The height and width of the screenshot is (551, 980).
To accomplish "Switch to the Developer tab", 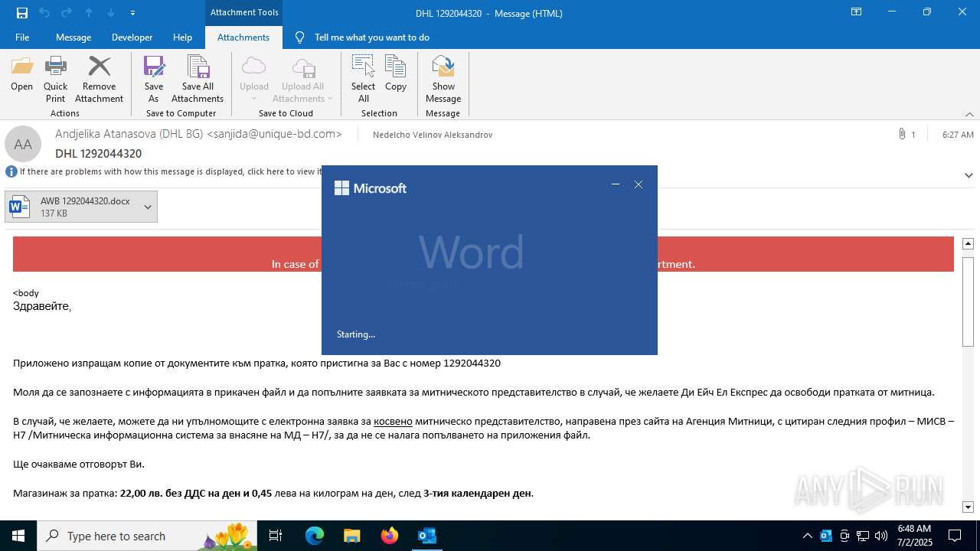I will (x=132, y=37).
